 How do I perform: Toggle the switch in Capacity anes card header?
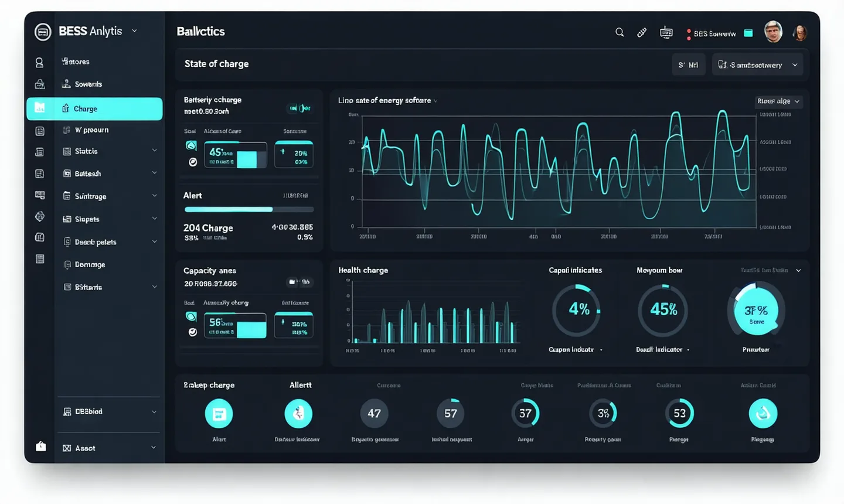point(299,282)
